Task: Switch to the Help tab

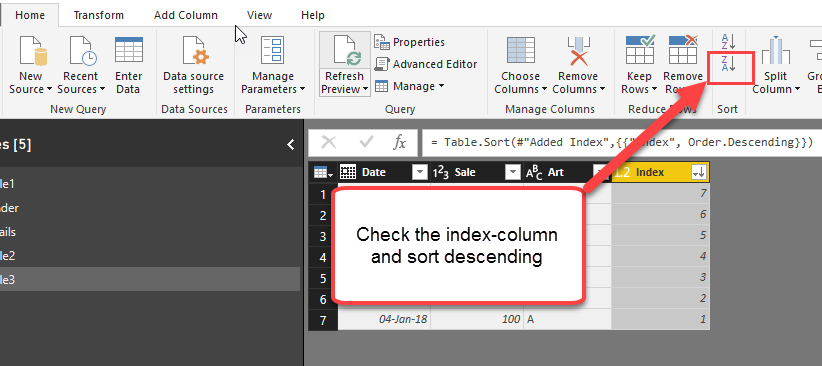Action: tap(312, 15)
